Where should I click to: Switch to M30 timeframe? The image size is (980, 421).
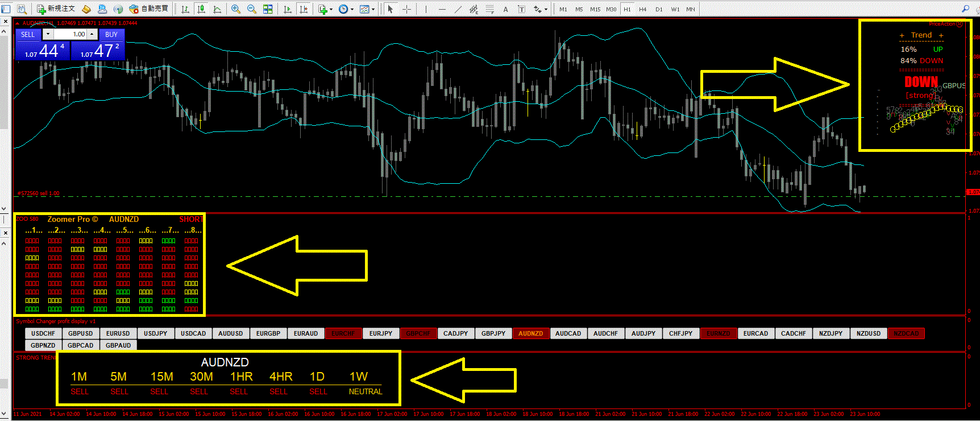click(x=611, y=9)
